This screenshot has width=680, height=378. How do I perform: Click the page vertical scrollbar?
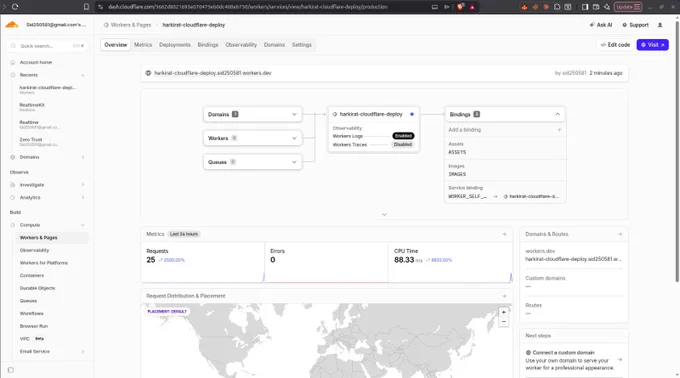coord(677,152)
